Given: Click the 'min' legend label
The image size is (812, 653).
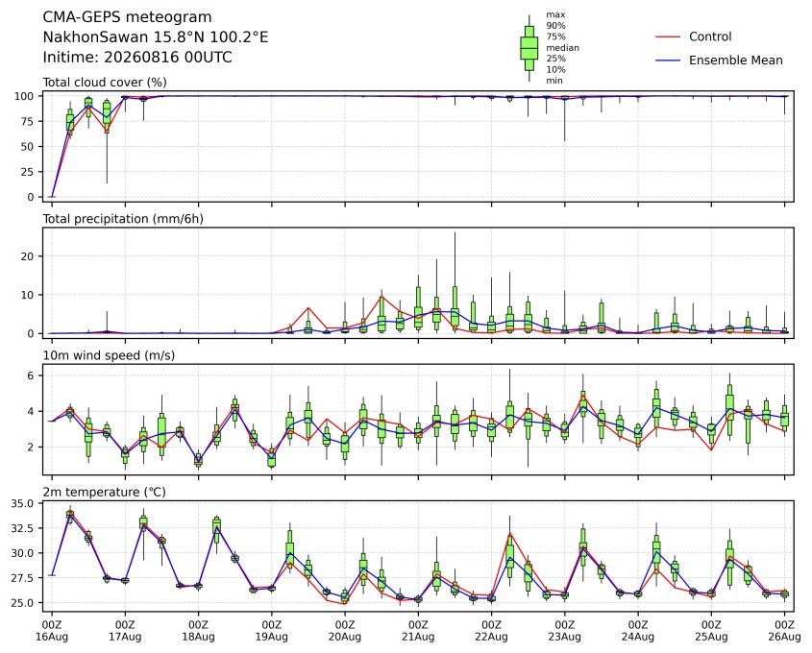Looking at the screenshot, I should click(x=554, y=81).
